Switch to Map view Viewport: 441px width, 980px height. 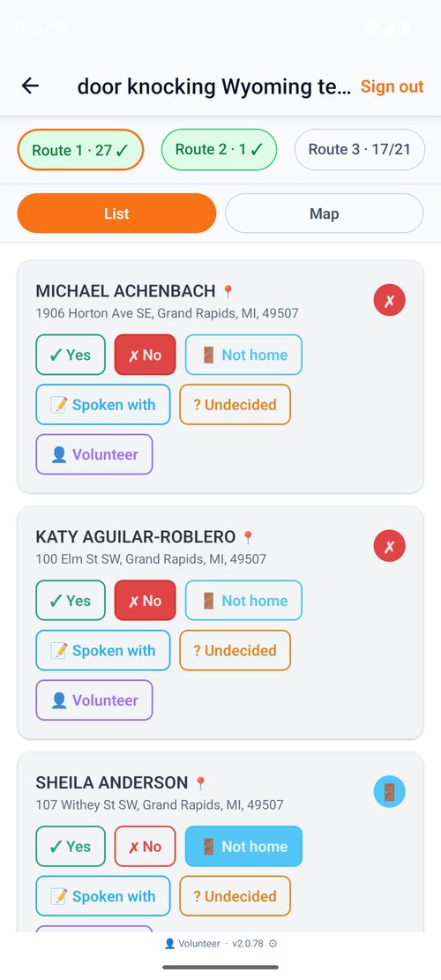325,213
